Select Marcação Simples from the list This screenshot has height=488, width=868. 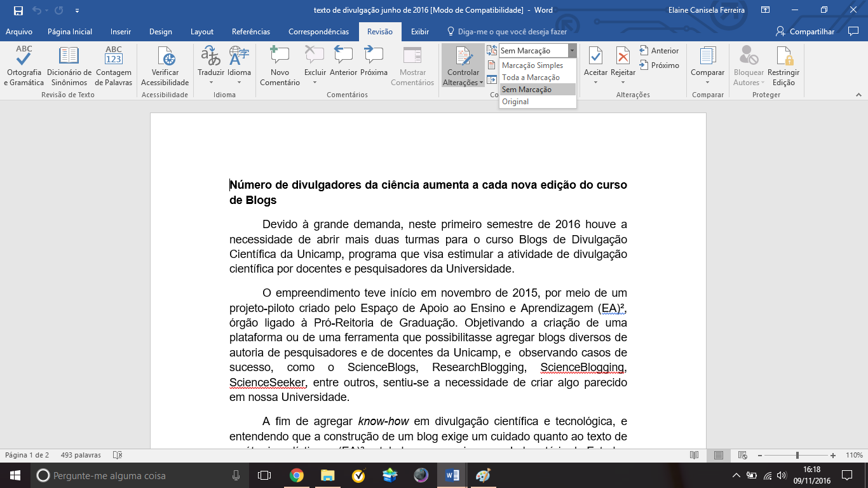(x=538, y=65)
